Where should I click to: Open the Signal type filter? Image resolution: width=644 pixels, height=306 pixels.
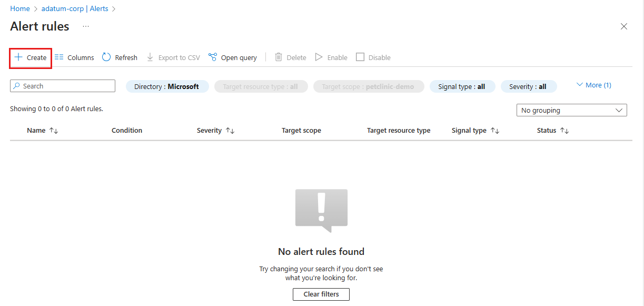pyautogui.click(x=462, y=86)
